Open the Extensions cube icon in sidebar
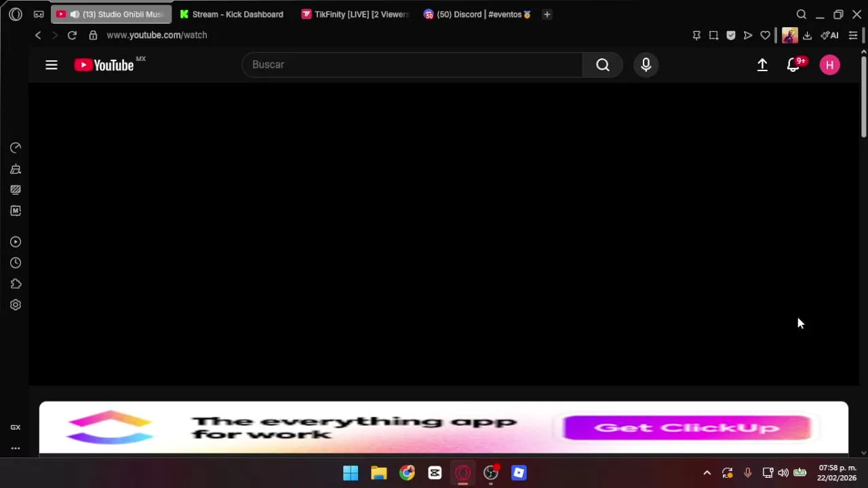This screenshot has height=488, width=868. (x=16, y=284)
